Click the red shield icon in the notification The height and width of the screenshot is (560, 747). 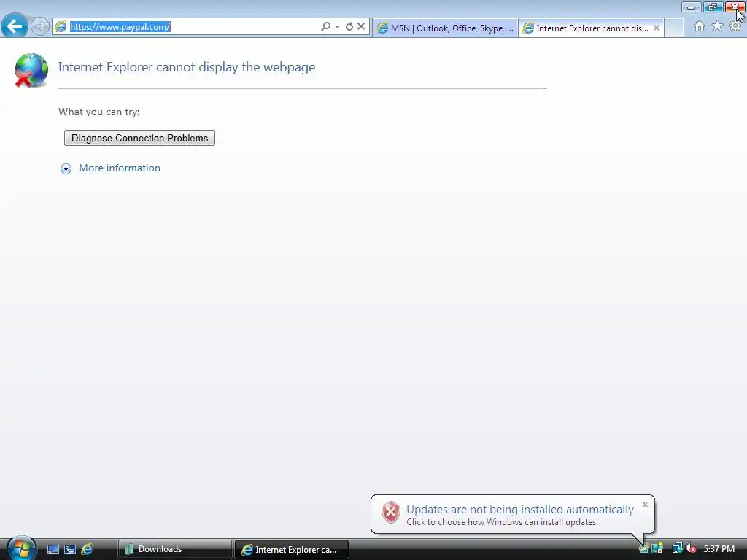pyautogui.click(x=390, y=513)
